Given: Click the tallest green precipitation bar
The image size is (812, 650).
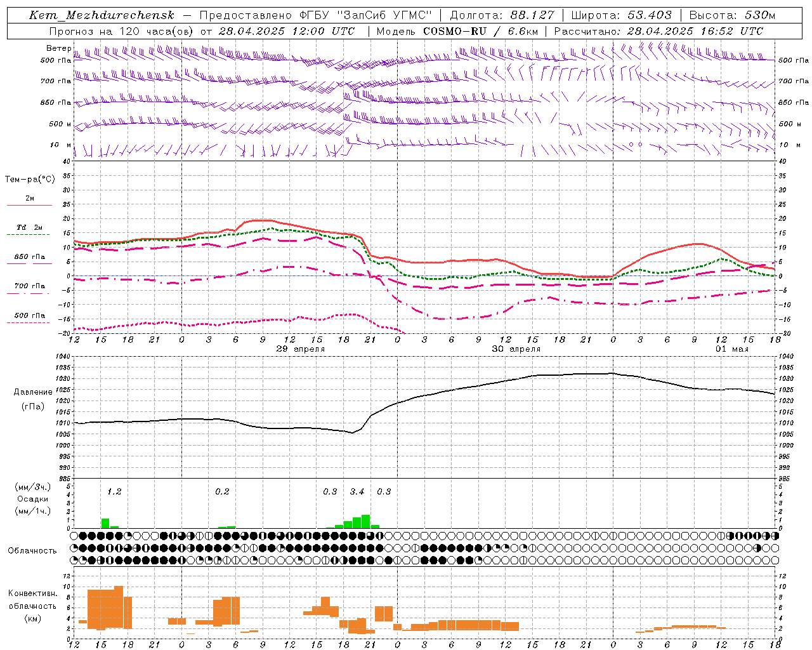Looking at the screenshot, I should 366,521.
